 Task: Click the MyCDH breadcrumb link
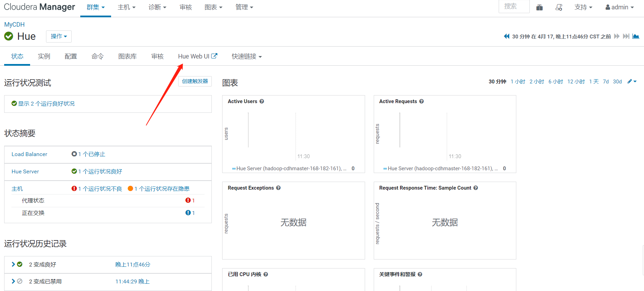(x=14, y=25)
